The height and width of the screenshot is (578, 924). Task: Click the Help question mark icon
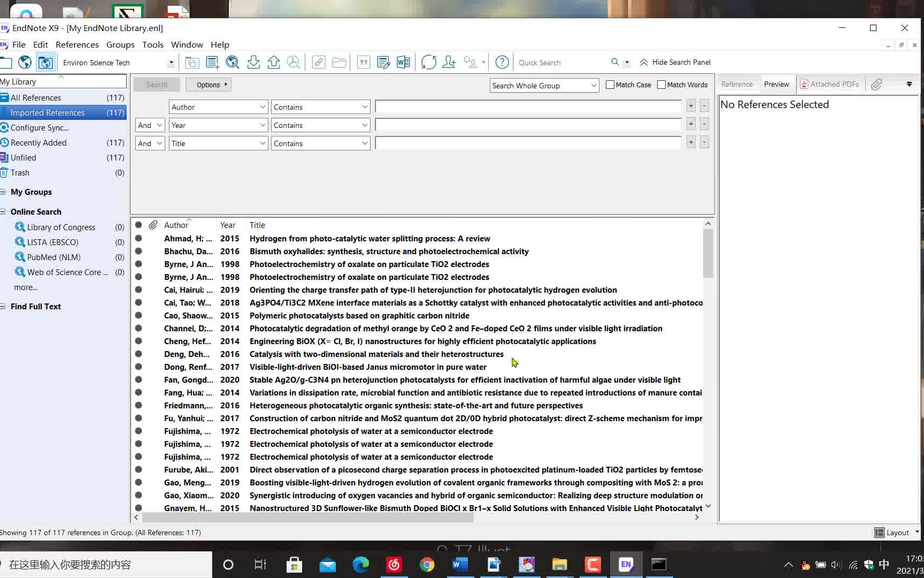pos(502,63)
